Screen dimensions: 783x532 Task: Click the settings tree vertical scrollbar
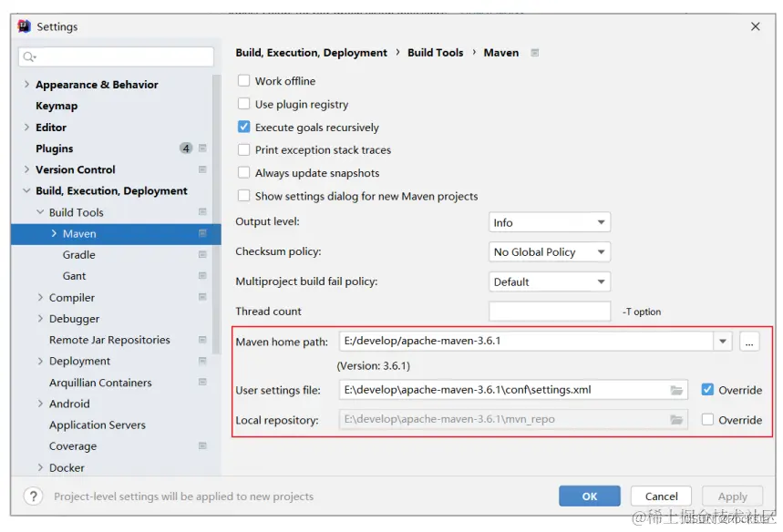point(216,215)
